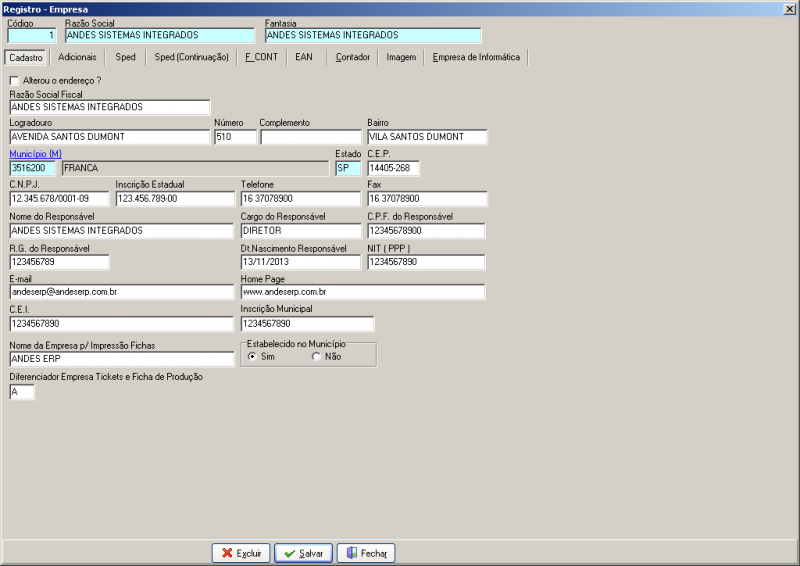Click the Salvar button label
Screen dimensions: 800x566
pyautogui.click(x=311, y=553)
